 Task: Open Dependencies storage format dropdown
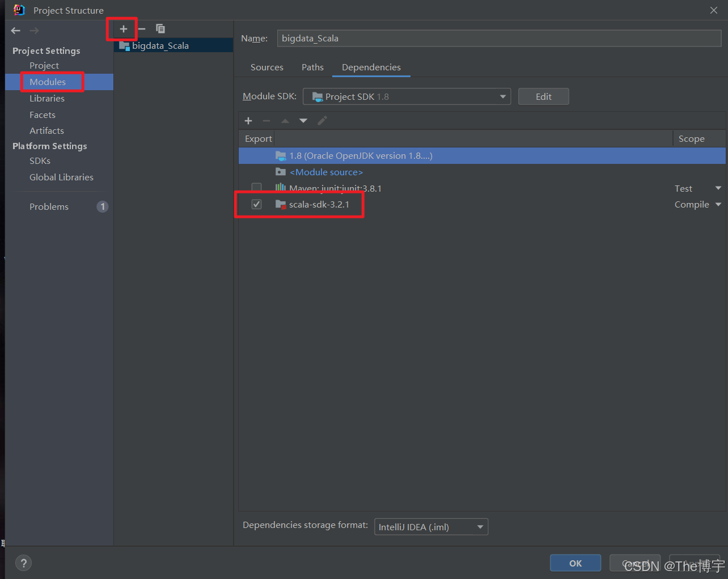pos(431,527)
